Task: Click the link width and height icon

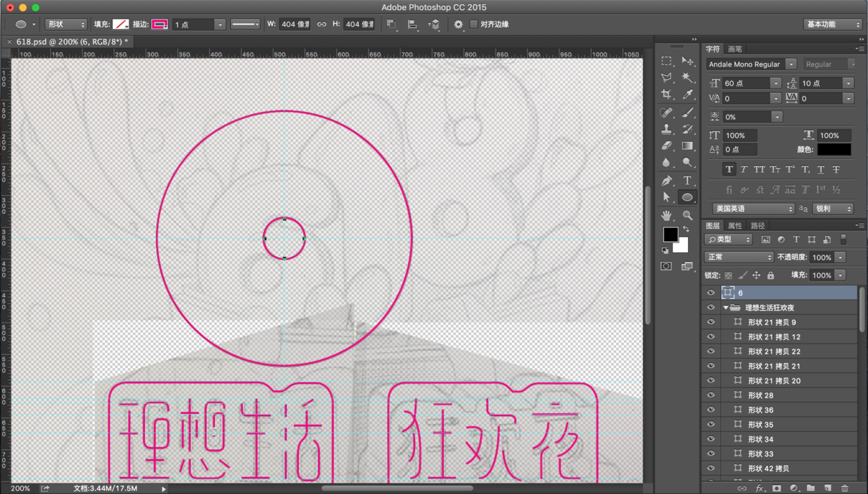Action: click(x=321, y=24)
